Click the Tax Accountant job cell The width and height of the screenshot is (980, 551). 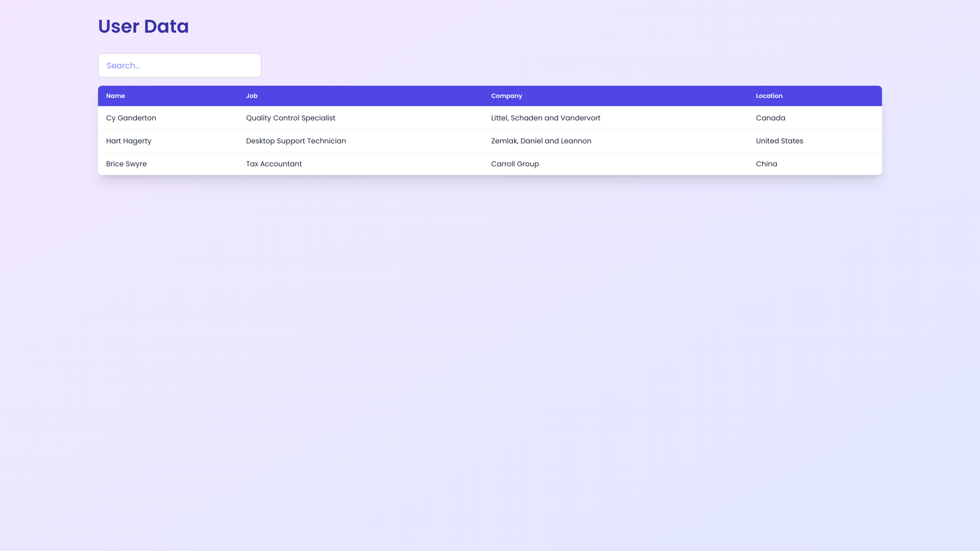(x=274, y=164)
